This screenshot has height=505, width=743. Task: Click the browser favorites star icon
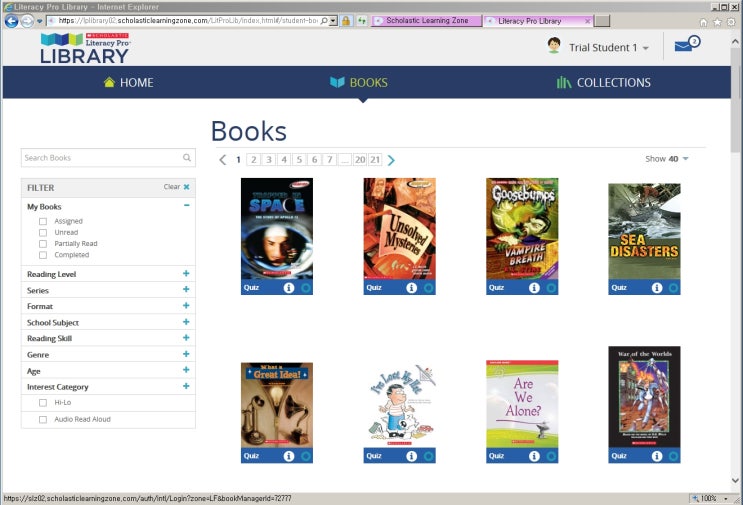pos(717,22)
